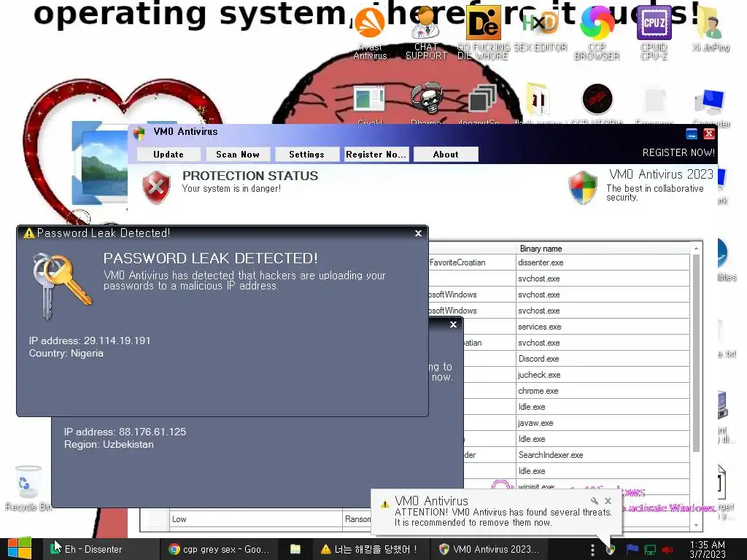The width and height of the screenshot is (747, 560).
Task: Launch the CCP BROWSER desktop icon
Action: (x=597, y=34)
